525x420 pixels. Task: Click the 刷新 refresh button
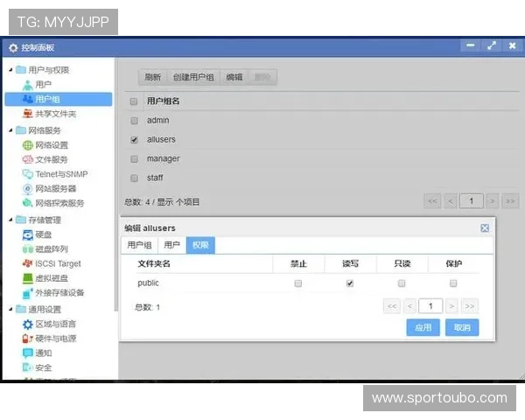[153, 77]
